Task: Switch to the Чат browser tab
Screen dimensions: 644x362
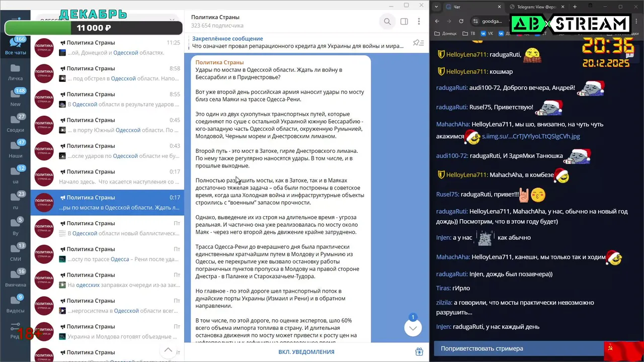Action: point(473,7)
